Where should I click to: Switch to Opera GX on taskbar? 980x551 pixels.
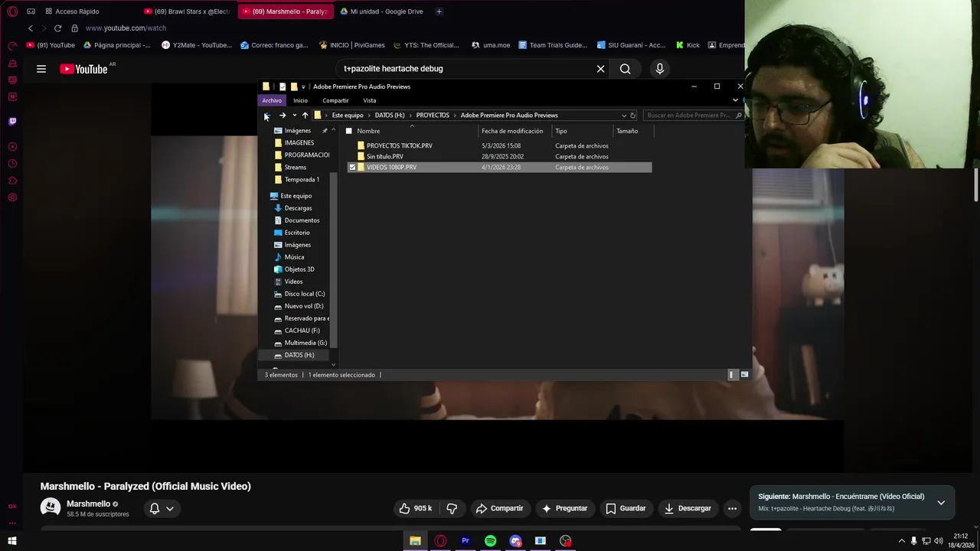pyautogui.click(x=440, y=541)
